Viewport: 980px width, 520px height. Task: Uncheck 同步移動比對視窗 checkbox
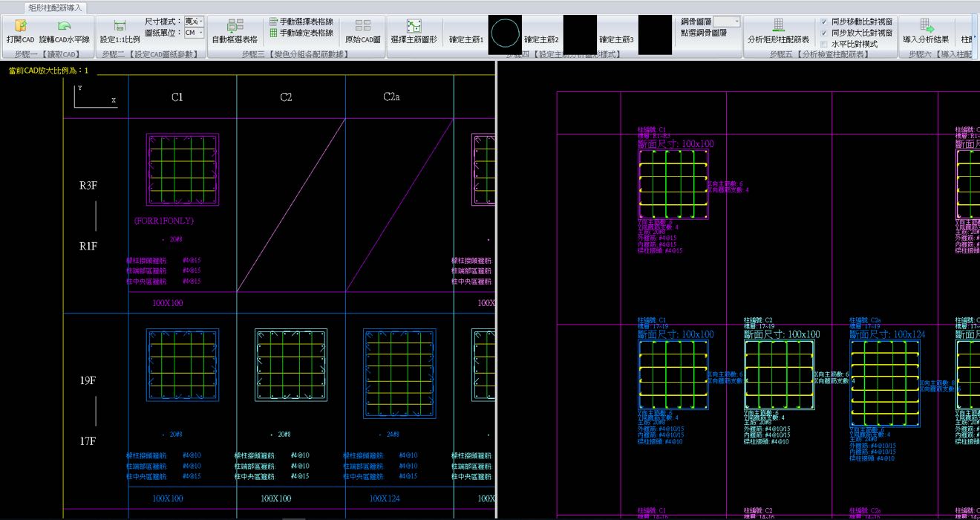[823, 22]
